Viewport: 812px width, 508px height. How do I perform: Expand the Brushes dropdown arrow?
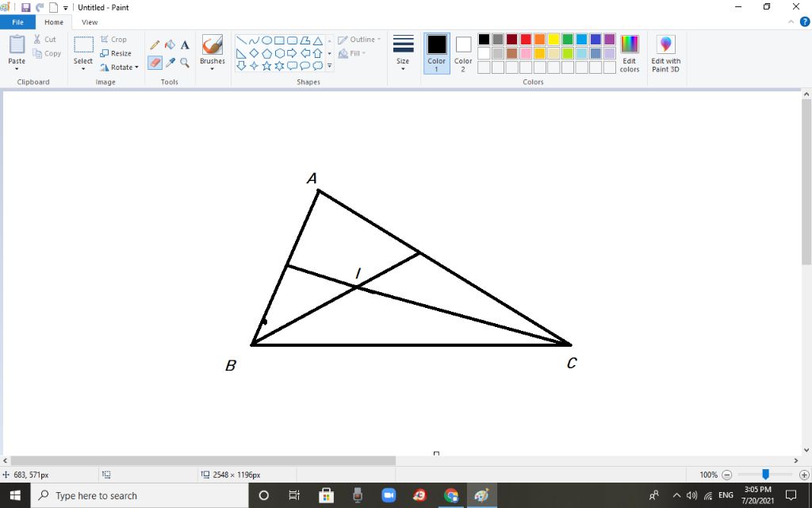pos(213,69)
